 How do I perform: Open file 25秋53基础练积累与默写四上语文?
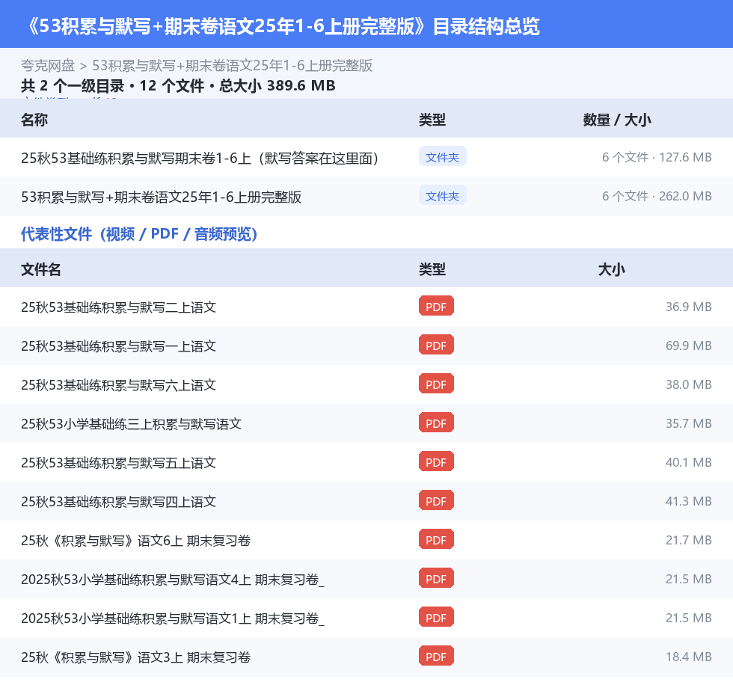118,501
